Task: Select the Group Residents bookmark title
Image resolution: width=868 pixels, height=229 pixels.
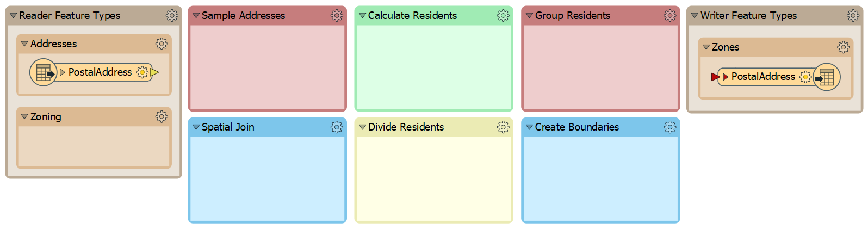Action: 573,16
